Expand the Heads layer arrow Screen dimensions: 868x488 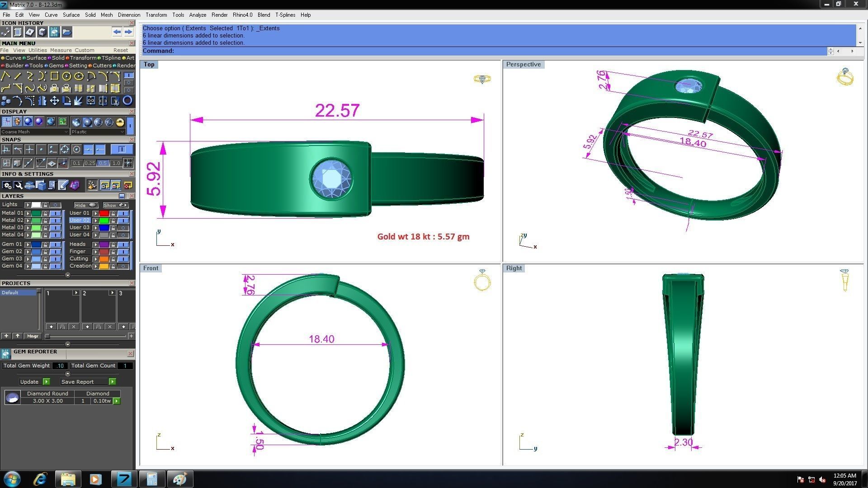95,244
